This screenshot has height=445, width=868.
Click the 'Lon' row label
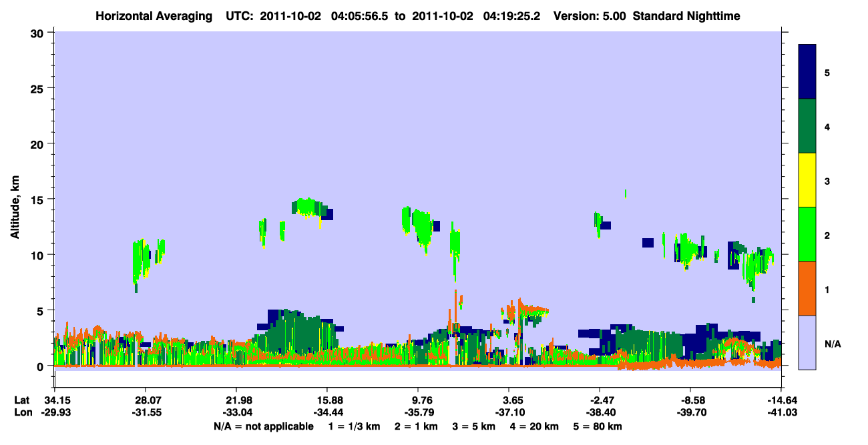22,412
